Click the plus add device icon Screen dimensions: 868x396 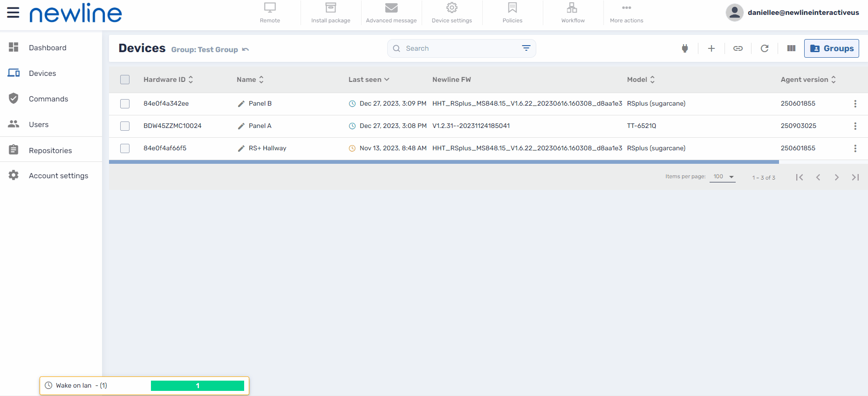(711, 48)
